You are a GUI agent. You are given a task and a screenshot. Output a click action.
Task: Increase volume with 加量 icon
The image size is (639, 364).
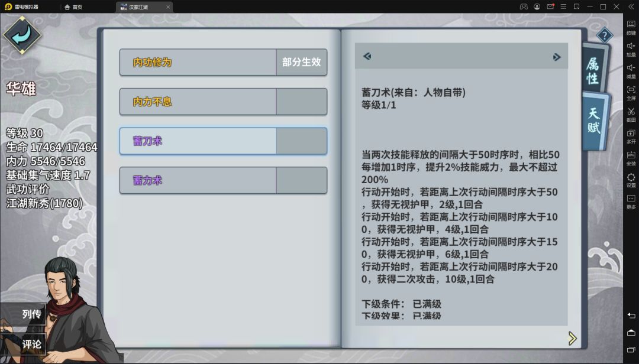(x=631, y=49)
